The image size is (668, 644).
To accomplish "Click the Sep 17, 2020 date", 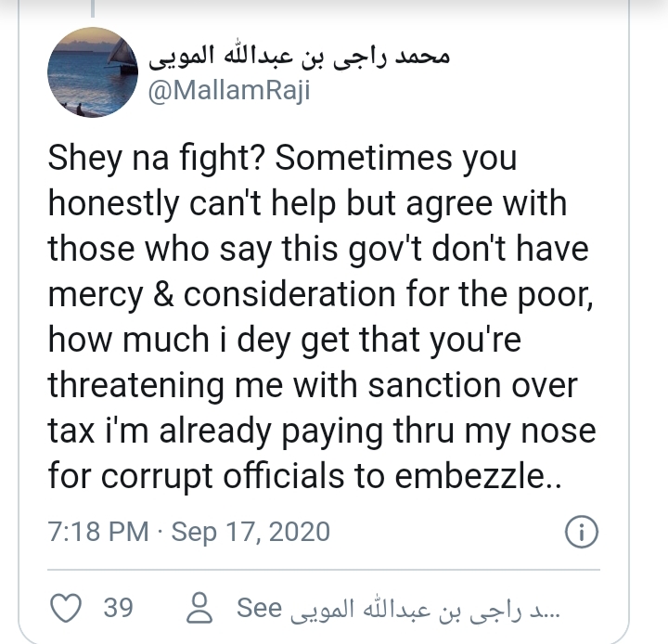I will [x=250, y=532].
